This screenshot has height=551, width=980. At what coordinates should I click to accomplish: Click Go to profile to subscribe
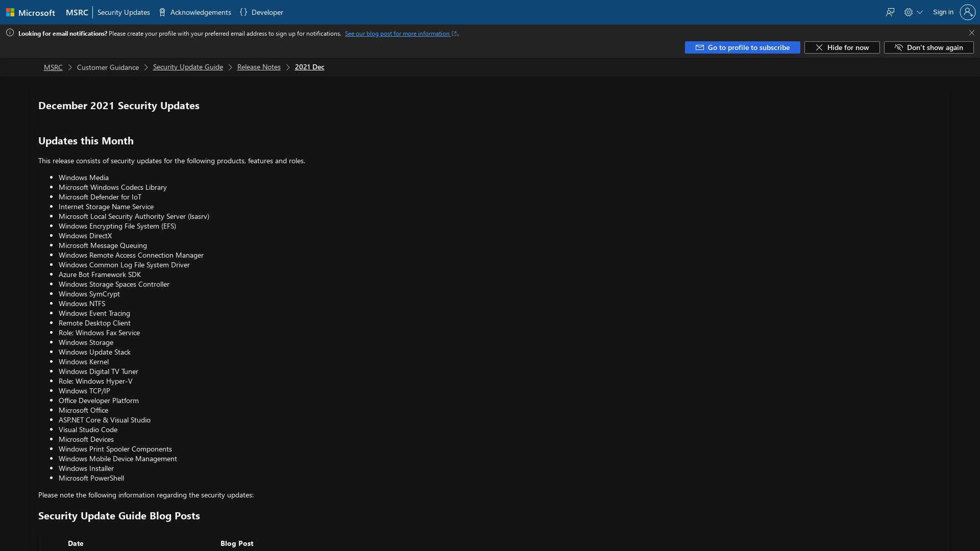pos(742,47)
